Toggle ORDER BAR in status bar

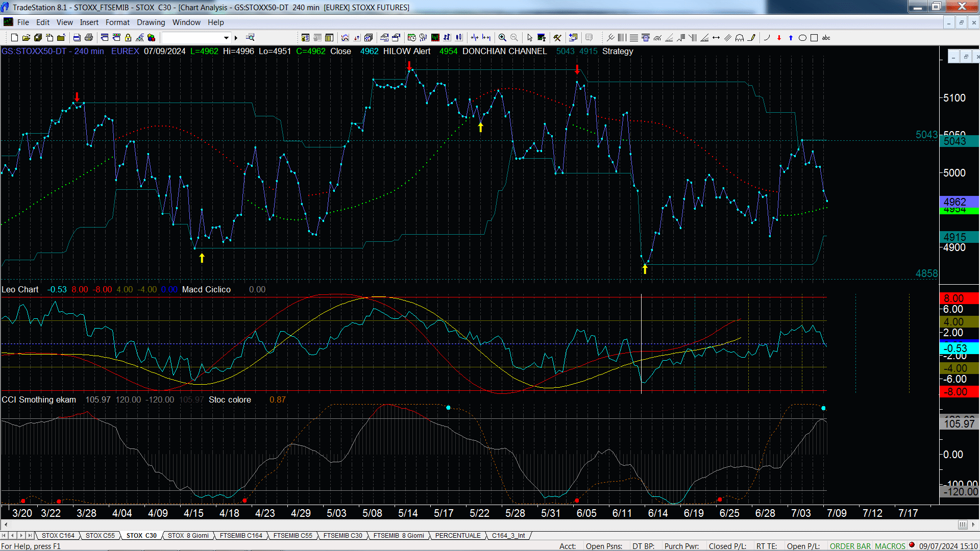pyautogui.click(x=850, y=546)
